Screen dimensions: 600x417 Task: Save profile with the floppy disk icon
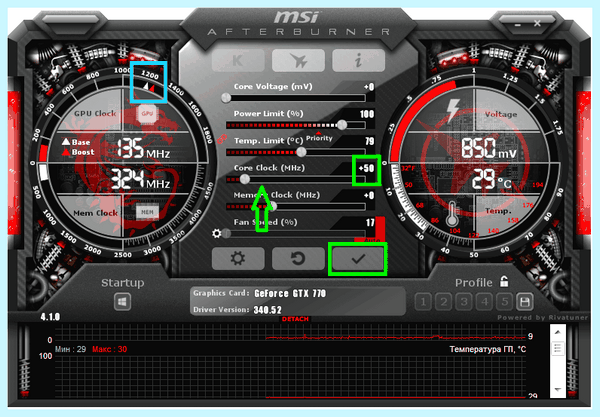(525, 302)
